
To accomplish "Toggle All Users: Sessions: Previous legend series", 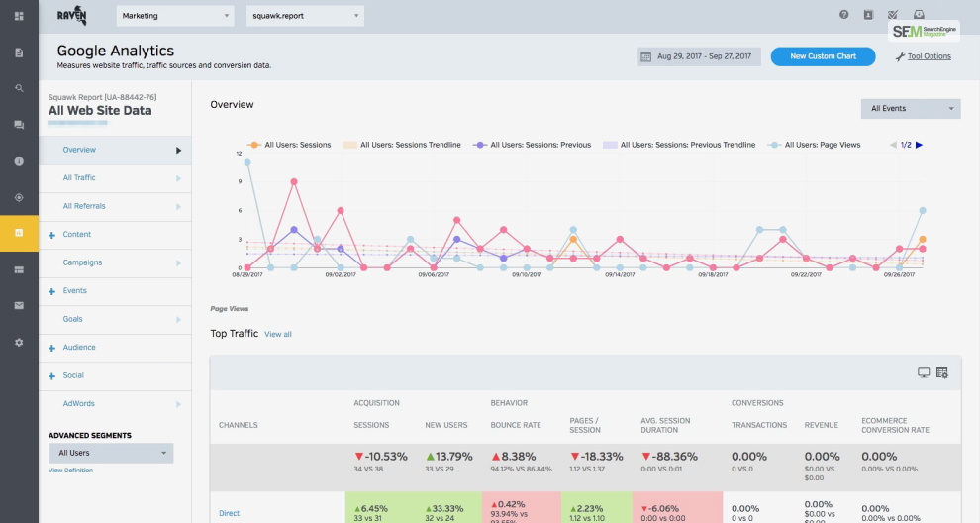I will click(x=533, y=145).
